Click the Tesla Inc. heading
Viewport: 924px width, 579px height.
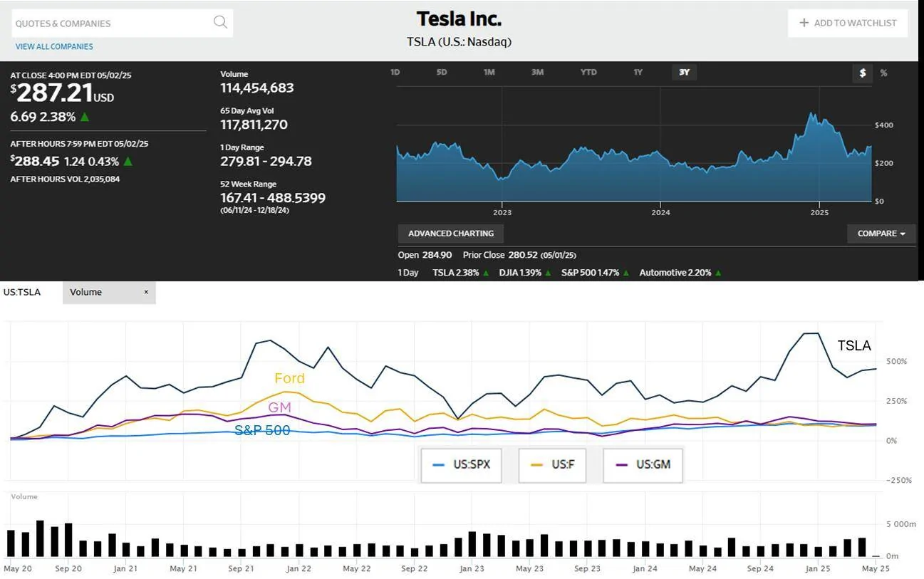point(459,19)
